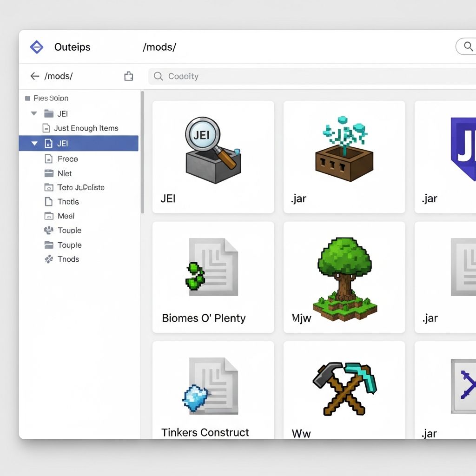Click the file icon of the highlighted JEI row

tap(48, 143)
